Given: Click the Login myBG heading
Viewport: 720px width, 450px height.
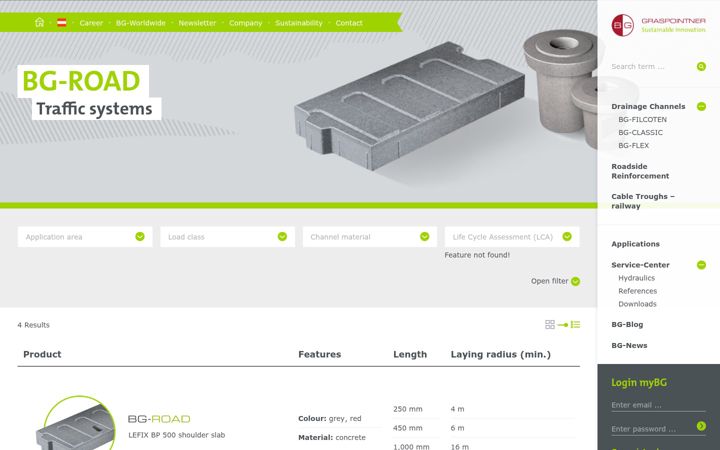Looking at the screenshot, I should pos(639,382).
